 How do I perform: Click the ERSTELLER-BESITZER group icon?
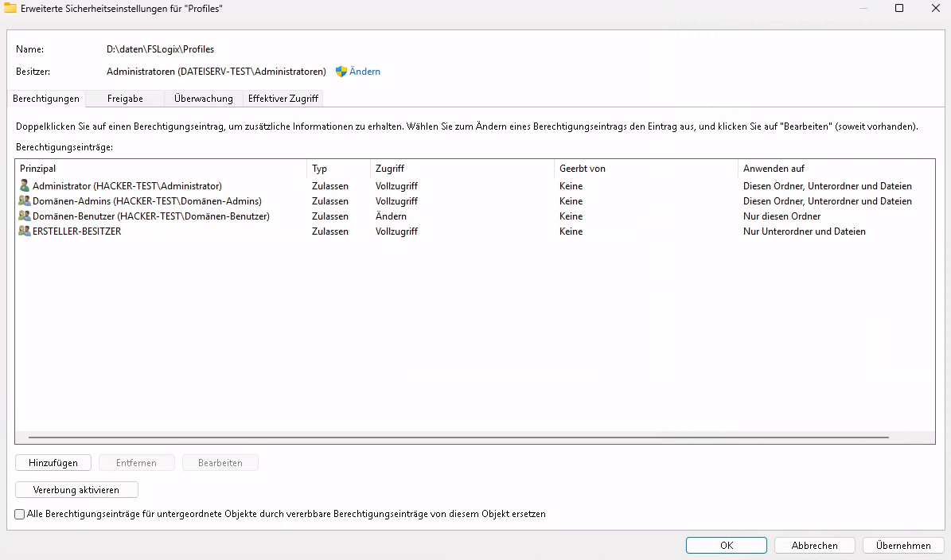point(25,231)
